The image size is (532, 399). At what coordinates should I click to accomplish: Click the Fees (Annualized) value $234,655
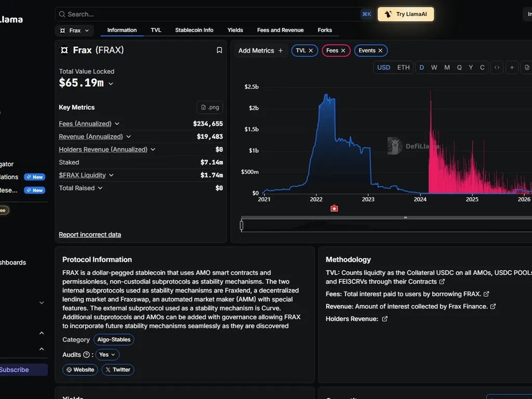coord(208,124)
